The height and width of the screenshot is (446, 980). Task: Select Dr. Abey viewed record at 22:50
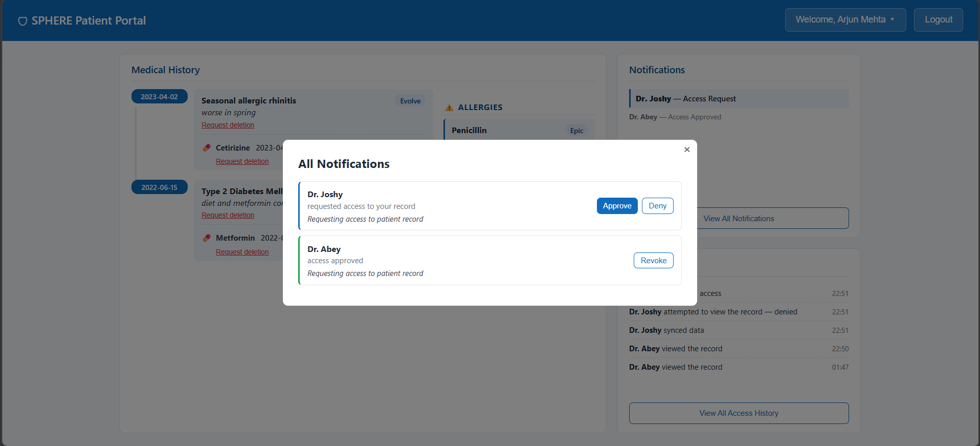739,349
